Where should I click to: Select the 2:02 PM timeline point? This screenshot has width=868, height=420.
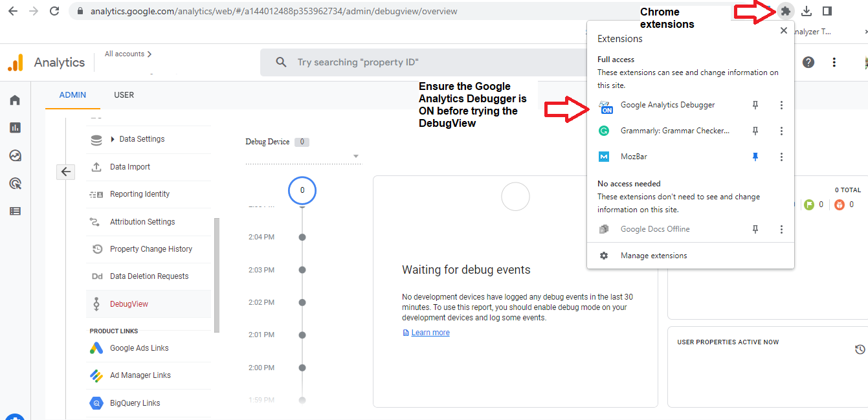pos(302,302)
